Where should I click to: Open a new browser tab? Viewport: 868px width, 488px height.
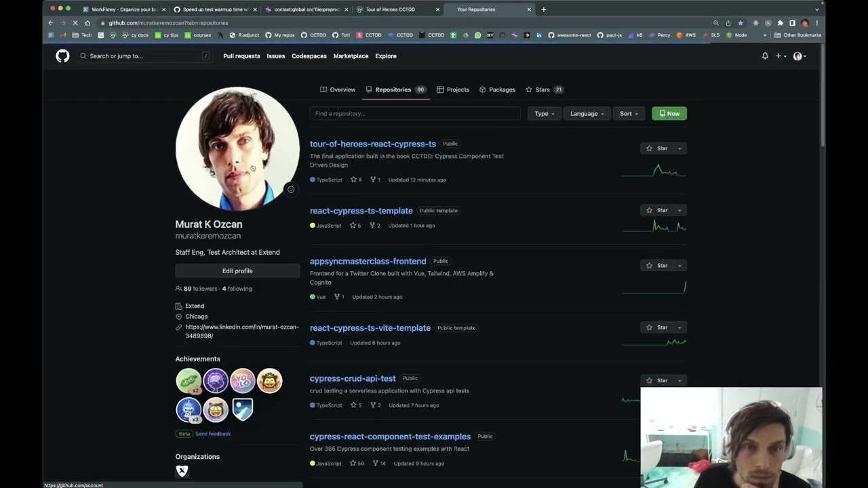(543, 9)
